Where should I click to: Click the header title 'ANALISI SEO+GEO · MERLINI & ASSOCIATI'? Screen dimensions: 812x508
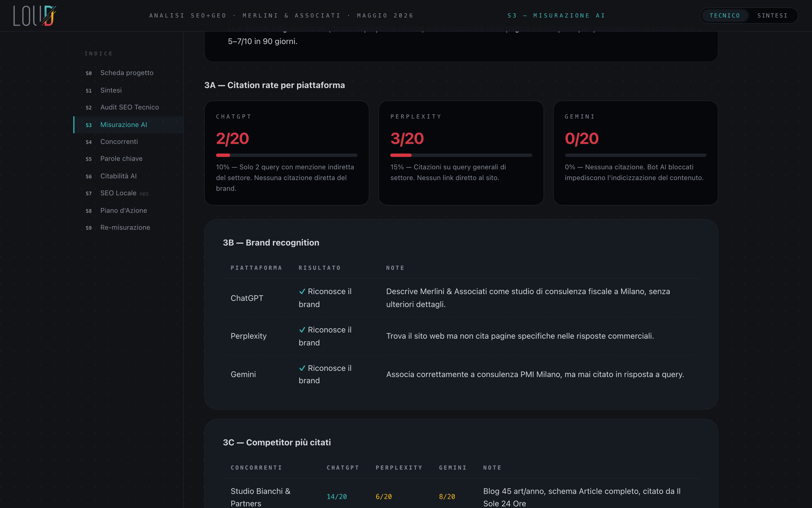point(245,16)
